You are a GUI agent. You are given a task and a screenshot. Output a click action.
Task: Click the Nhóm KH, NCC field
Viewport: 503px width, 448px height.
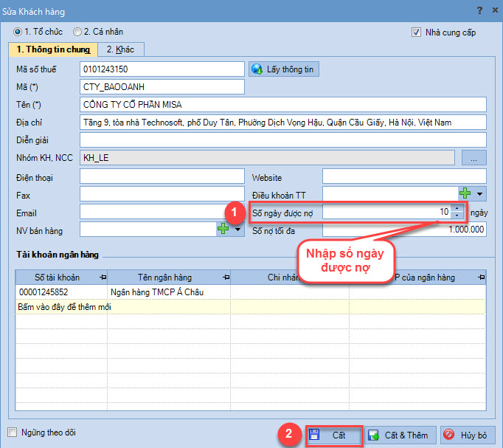pos(267,158)
